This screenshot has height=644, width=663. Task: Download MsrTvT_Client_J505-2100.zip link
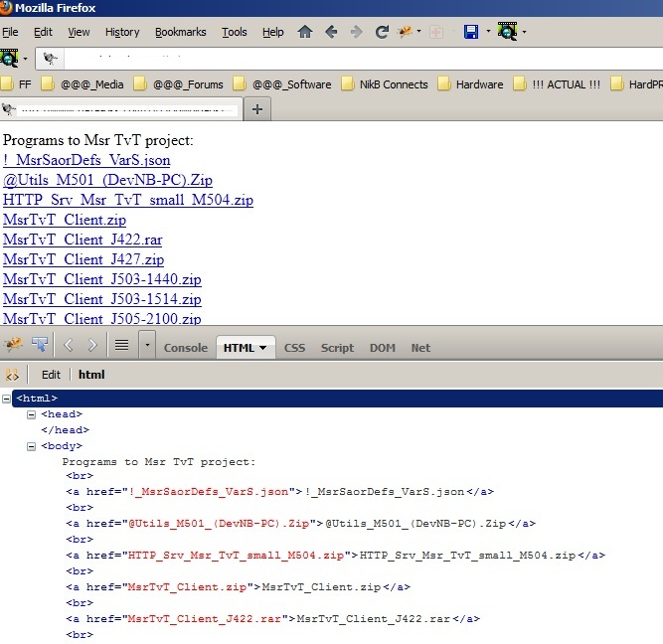(102, 318)
